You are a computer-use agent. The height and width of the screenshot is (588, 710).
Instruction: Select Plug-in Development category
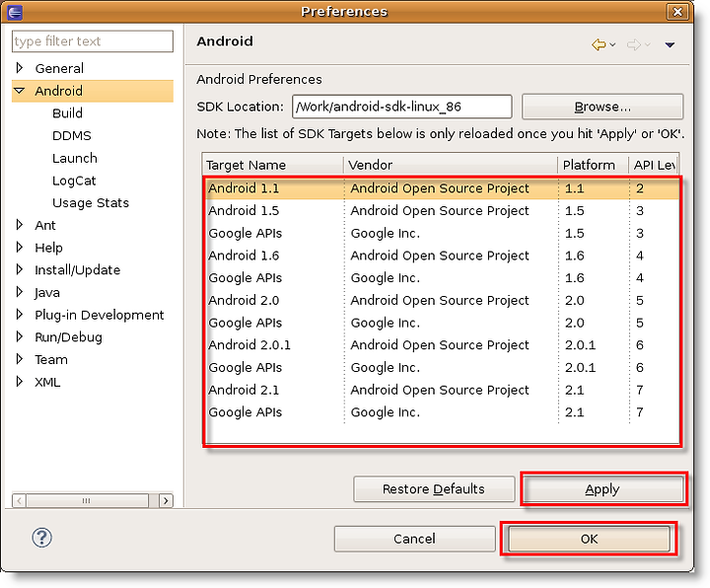coord(100,315)
